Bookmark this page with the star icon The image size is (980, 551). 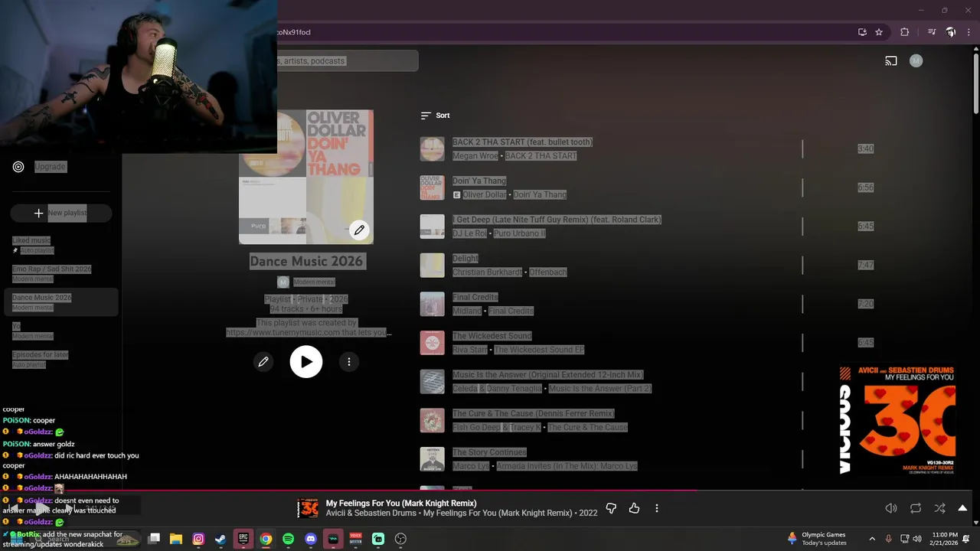point(879,32)
